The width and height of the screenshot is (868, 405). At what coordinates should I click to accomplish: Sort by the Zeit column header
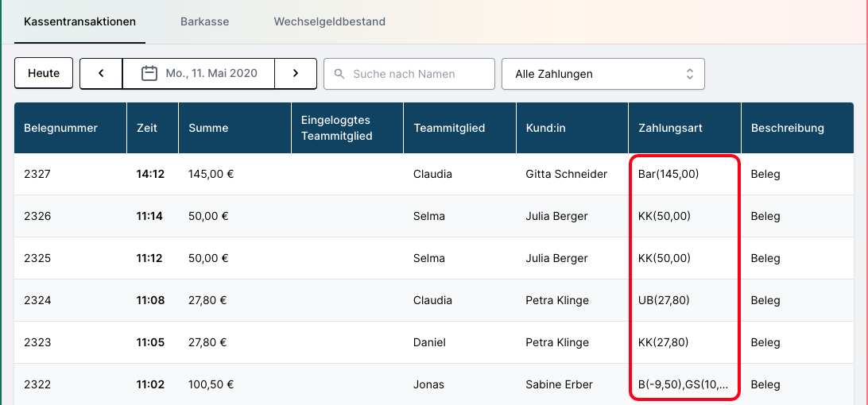147,128
